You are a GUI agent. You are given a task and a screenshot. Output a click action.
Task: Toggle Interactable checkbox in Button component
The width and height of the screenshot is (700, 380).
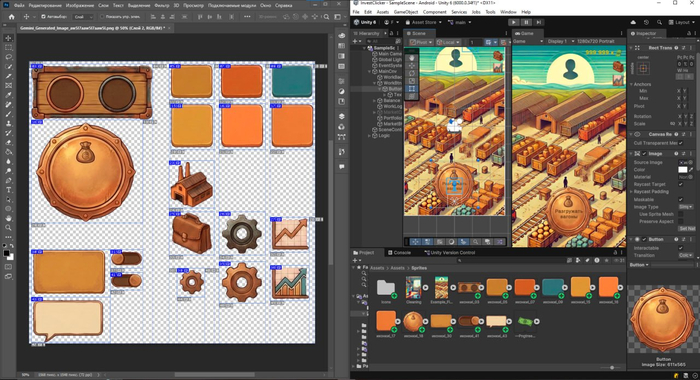coord(680,248)
